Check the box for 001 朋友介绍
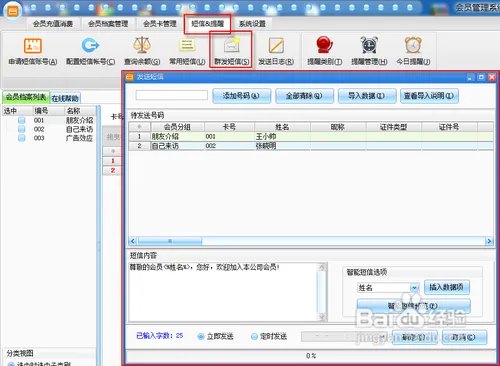This screenshot has height=366, width=500. (x=21, y=120)
